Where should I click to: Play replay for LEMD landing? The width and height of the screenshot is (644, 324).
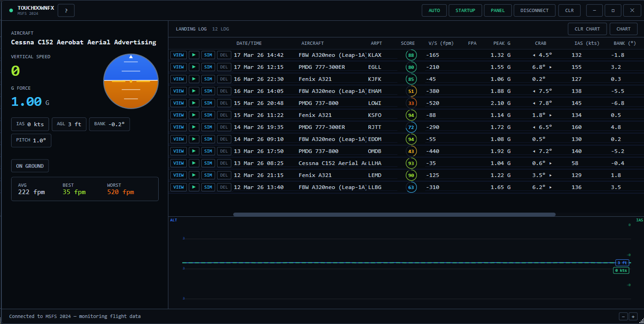(x=194, y=175)
